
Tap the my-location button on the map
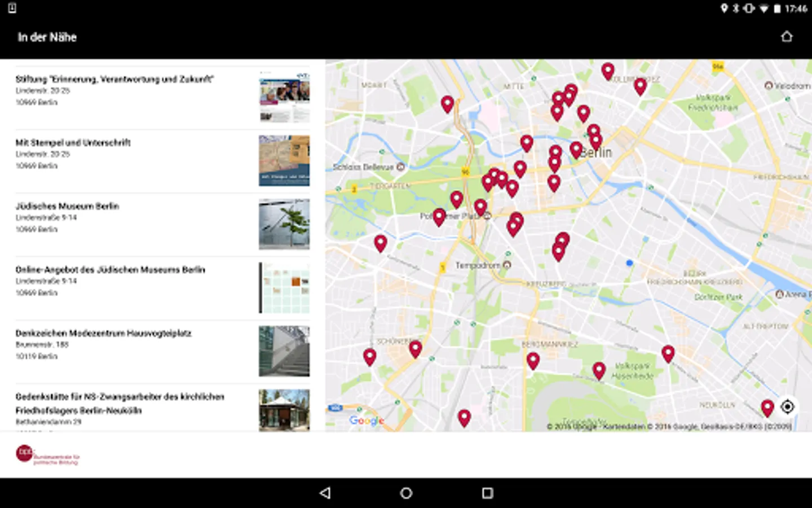point(787,406)
